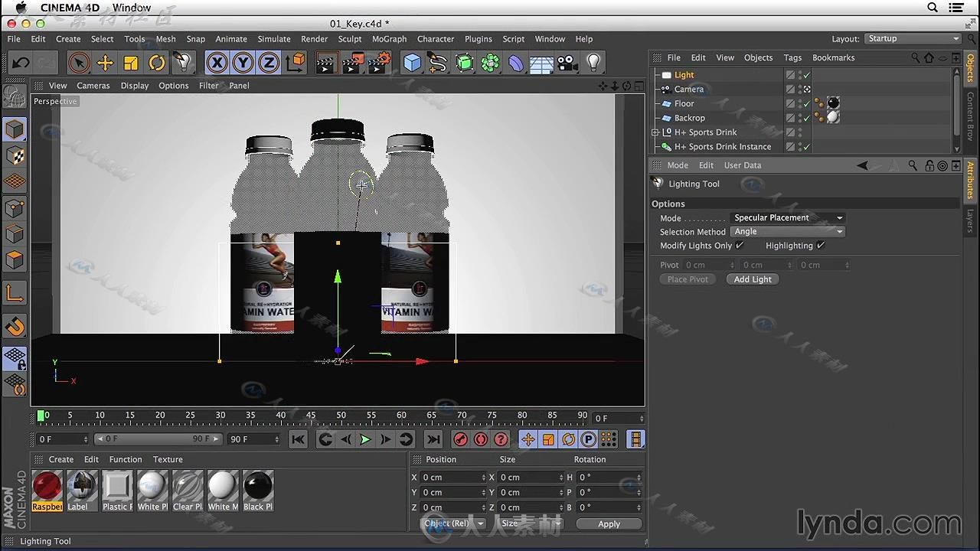Select the Label material thumbnail
Screen dimensions: 980x551
tap(82, 491)
